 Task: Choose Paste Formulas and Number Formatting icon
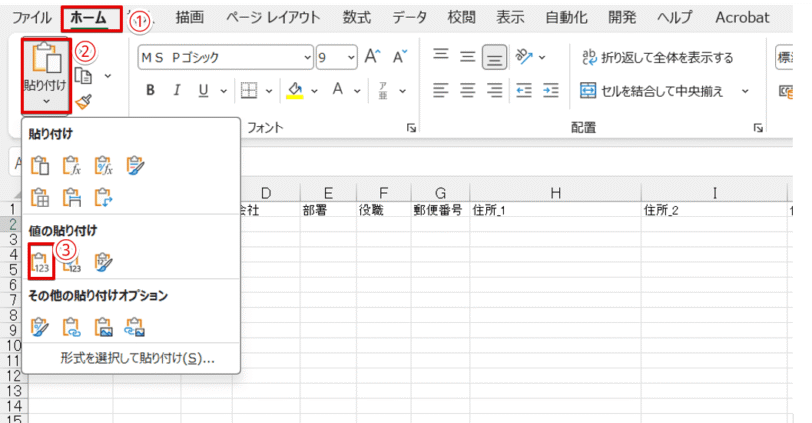tap(104, 166)
